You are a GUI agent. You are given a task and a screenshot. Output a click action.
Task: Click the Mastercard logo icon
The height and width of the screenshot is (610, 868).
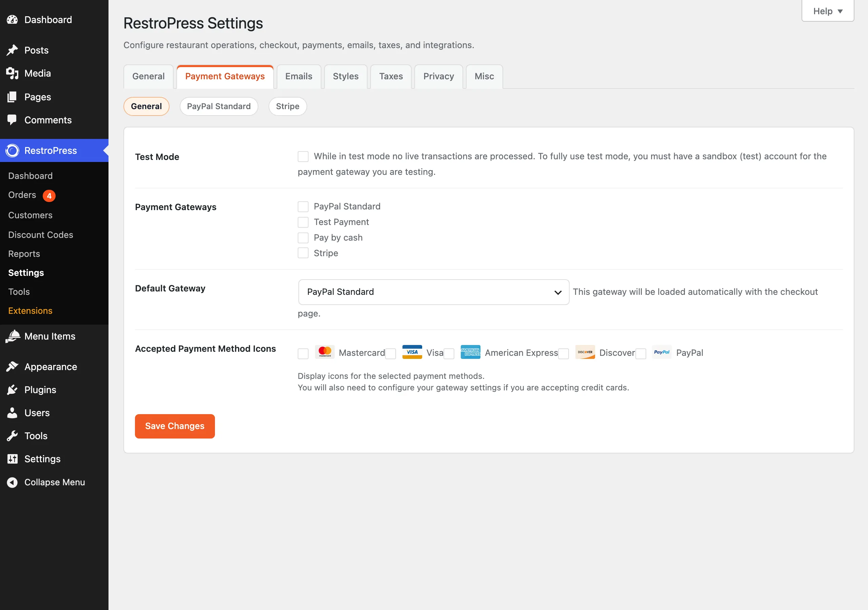click(325, 352)
